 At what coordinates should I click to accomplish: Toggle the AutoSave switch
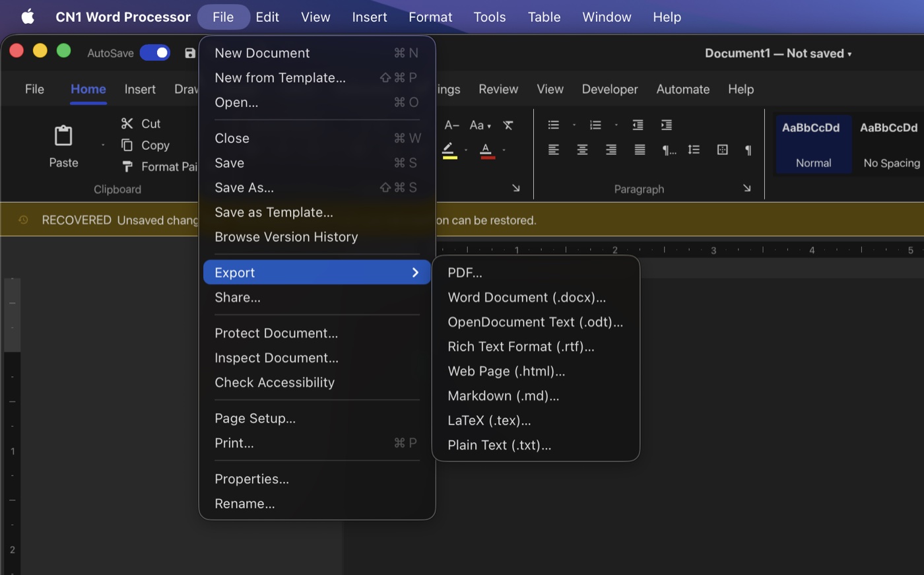pos(155,53)
